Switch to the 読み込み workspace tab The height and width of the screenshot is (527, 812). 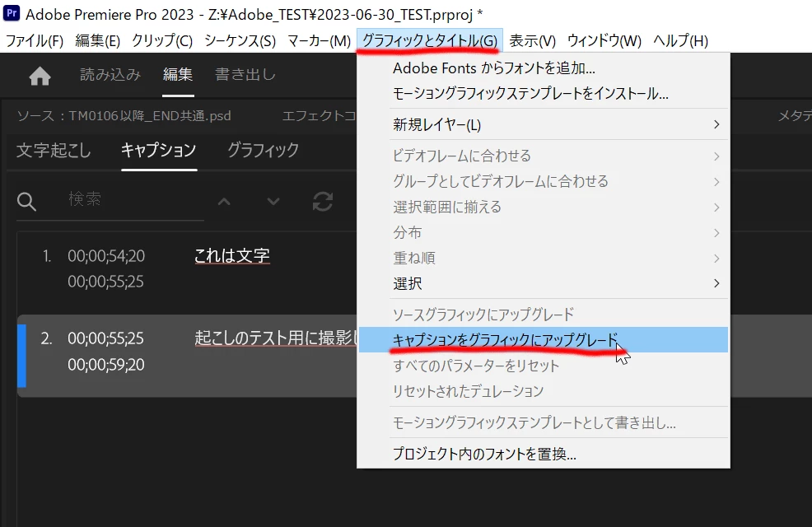click(x=110, y=75)
